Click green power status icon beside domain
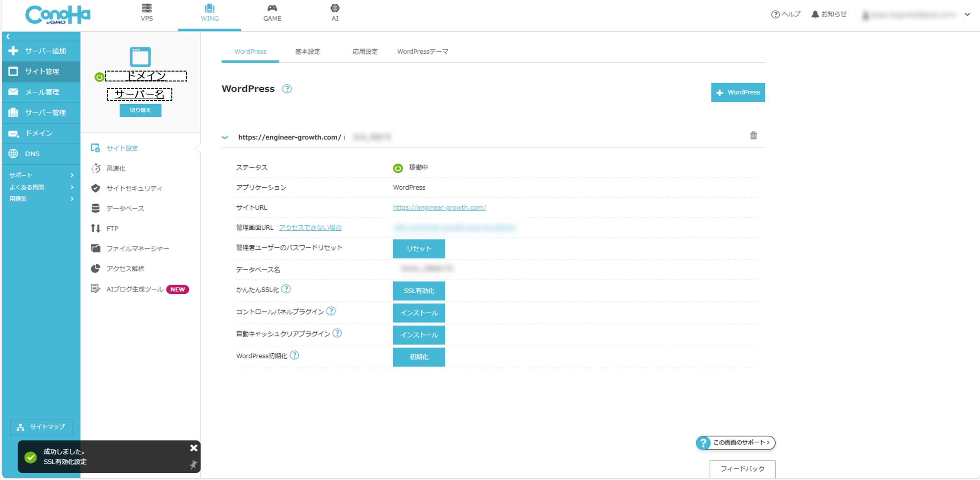 (x=99, y=77)
